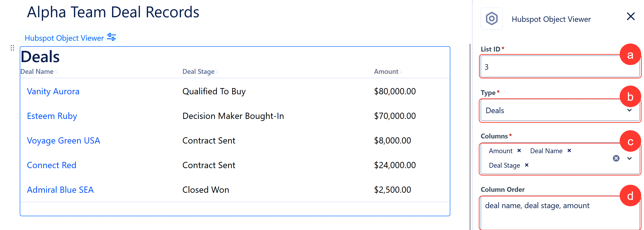Close the Hubspot Object Viewer side panel
Viewport: 644px width, 230px height.
coord(630,17)
